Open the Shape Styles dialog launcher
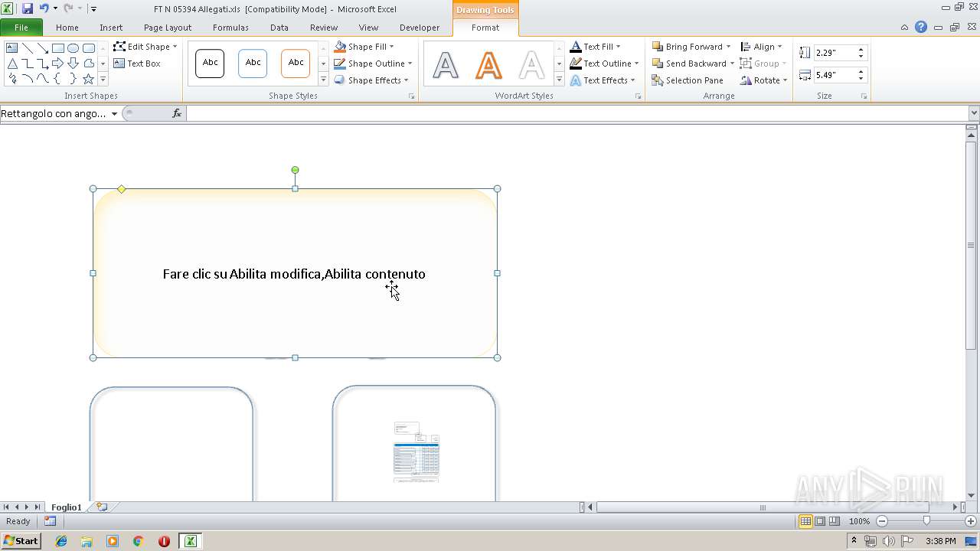Screen dimensions: 980x551 pyautogui.click(x=411, y=96)
